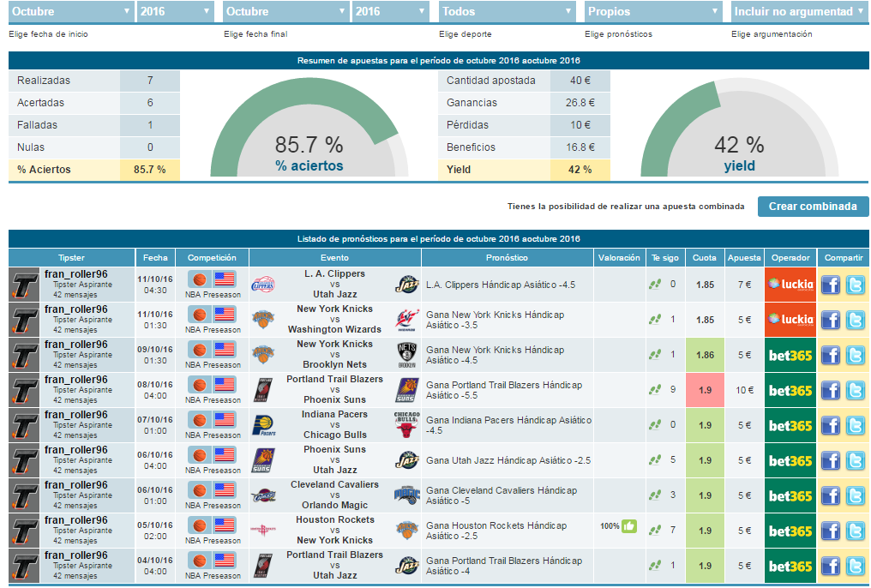Sort by the Competición column header
Screen dimensions: 871x588
click(213, 258)
